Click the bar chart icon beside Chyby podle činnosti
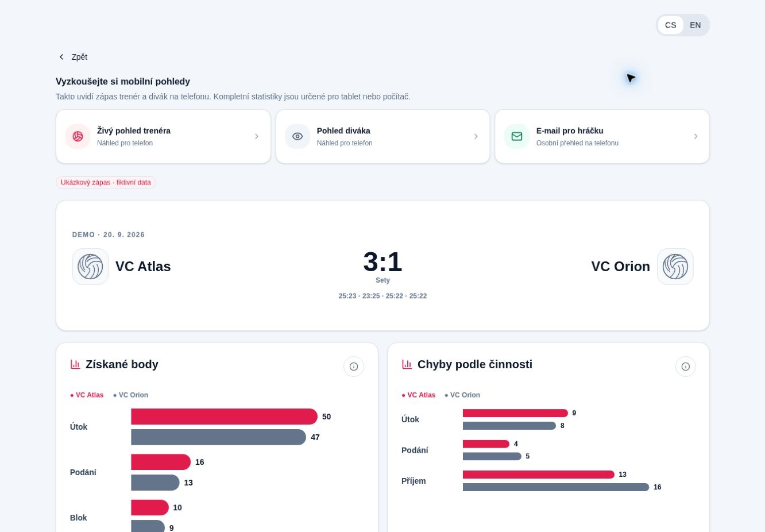This screenshot has width=765, height=532. point(407,364)
